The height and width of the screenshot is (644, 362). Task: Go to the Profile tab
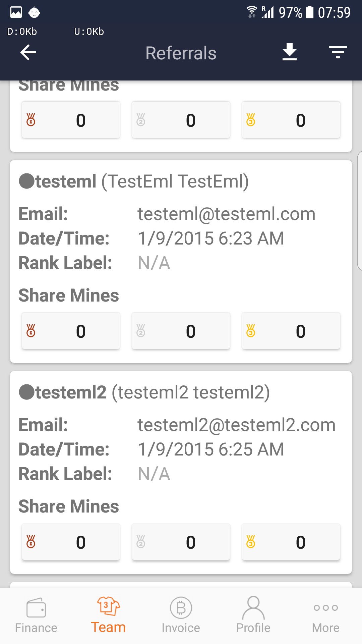(253, 615)
